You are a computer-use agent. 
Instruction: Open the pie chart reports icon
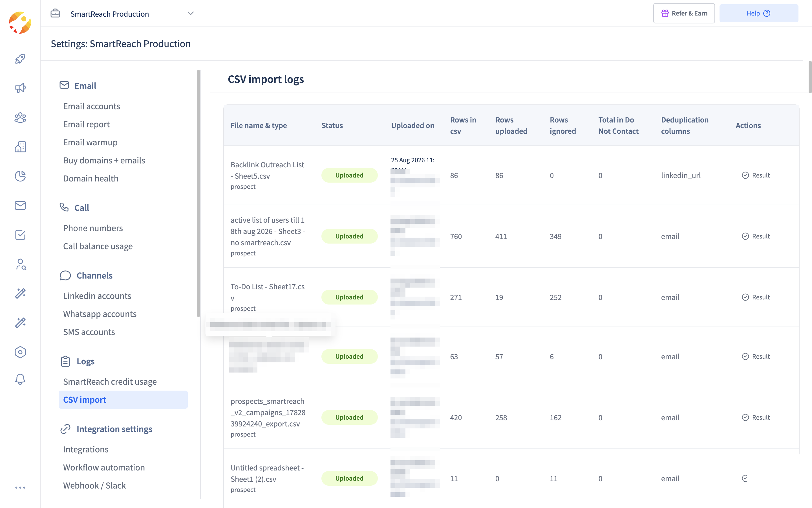[20, 176]
